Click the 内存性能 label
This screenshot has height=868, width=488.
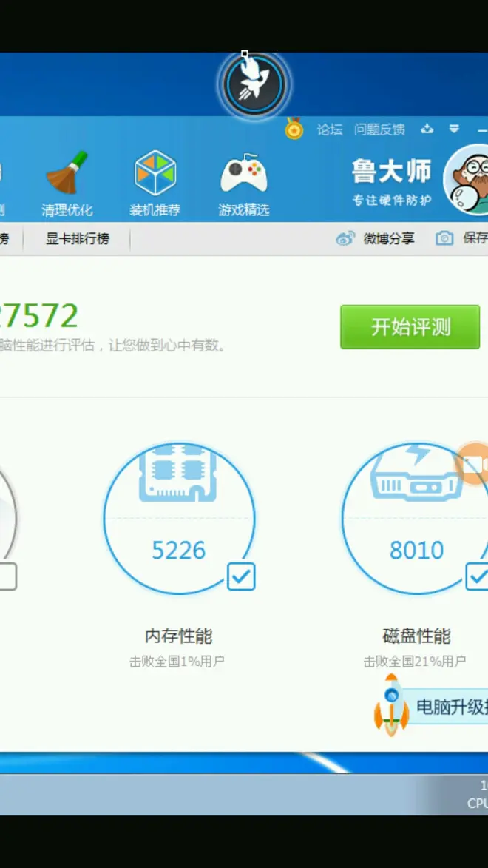pyautogui.click(x=178, y=636)
